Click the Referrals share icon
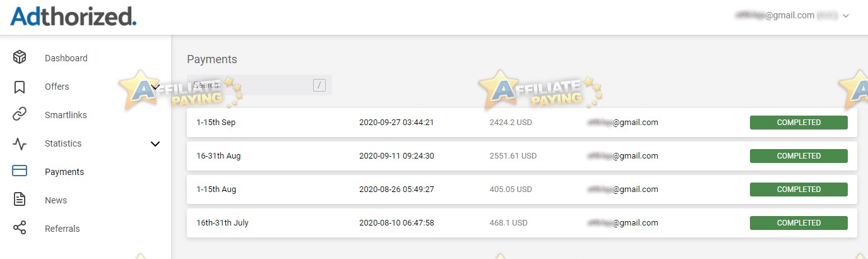The height and width of the screenshot is (259, 868). coord(20,228)
